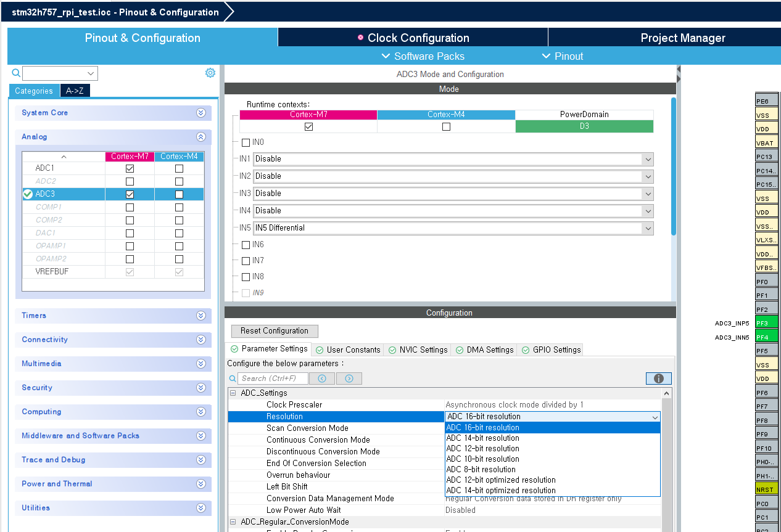The width and height of the screenshot is (781, 532).
Task: Click the search magnifier icon beside category filter
Action: [x=16, y=73]
